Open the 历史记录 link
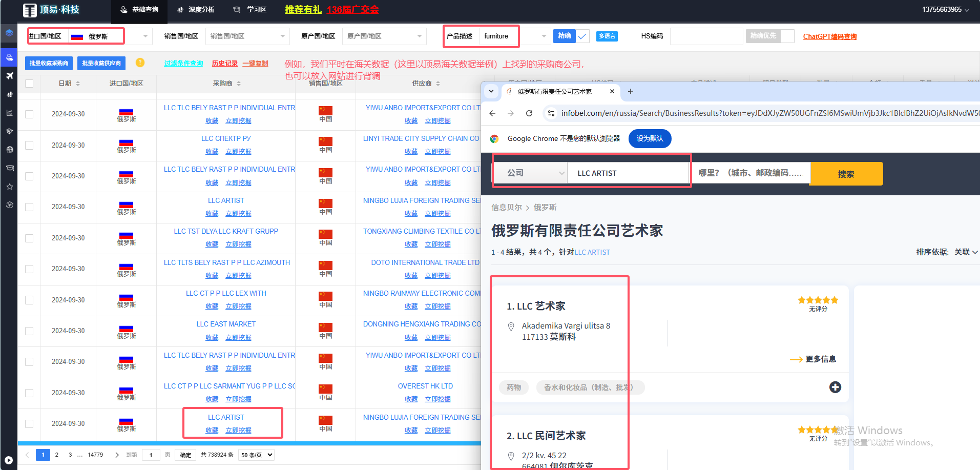 pyautogui.click(x=225, y=64)
